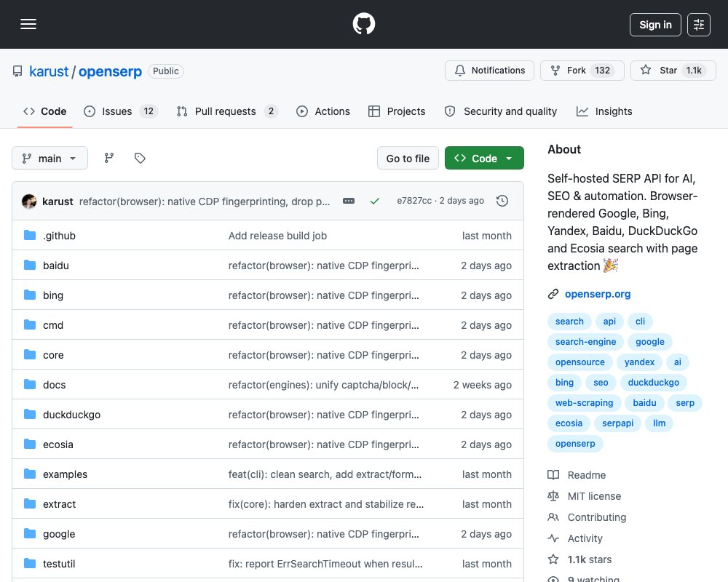Select the search-engine topic tag
728x582 pixels.
(x=585, y=342)
